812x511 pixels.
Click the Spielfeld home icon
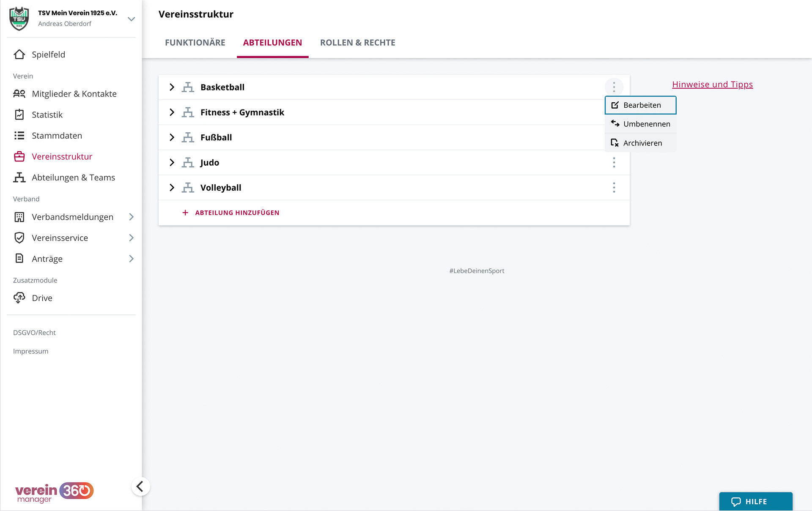pyautogui.click(x=19, y=55)
